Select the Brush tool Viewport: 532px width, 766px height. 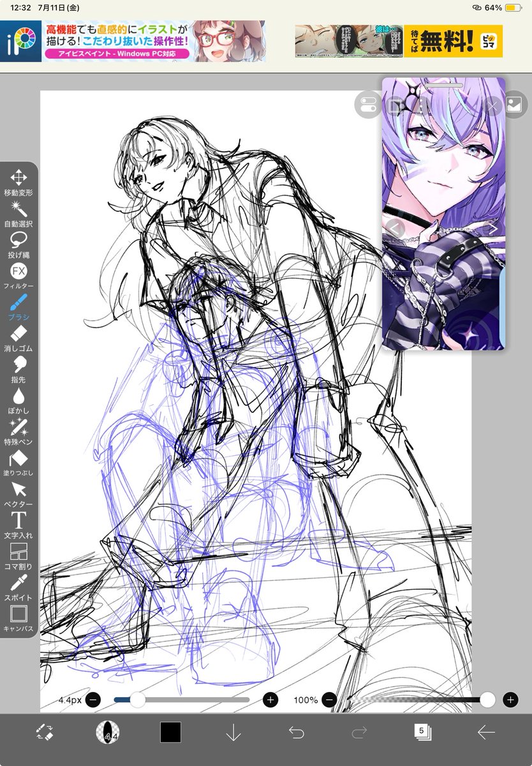pos(18,308)
